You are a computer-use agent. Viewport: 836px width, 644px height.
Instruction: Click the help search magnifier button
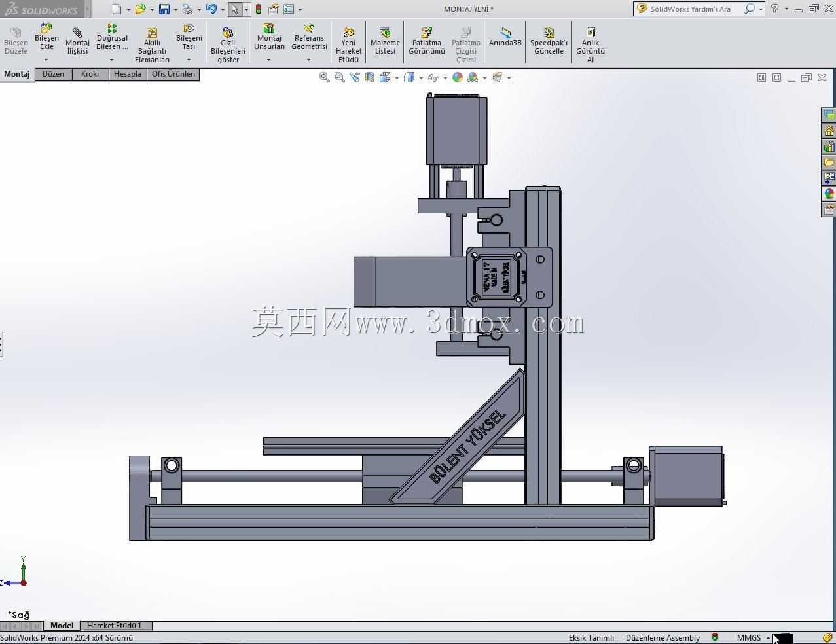point(750,9)
